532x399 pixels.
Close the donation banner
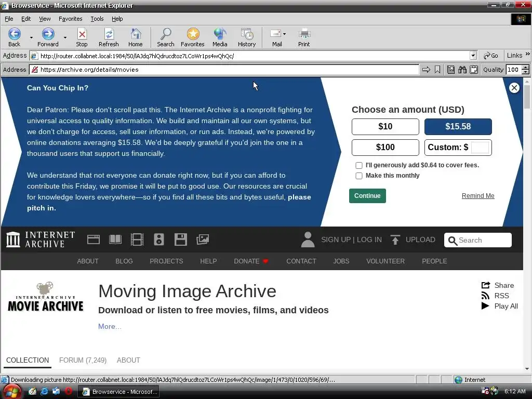coord(514,88)
